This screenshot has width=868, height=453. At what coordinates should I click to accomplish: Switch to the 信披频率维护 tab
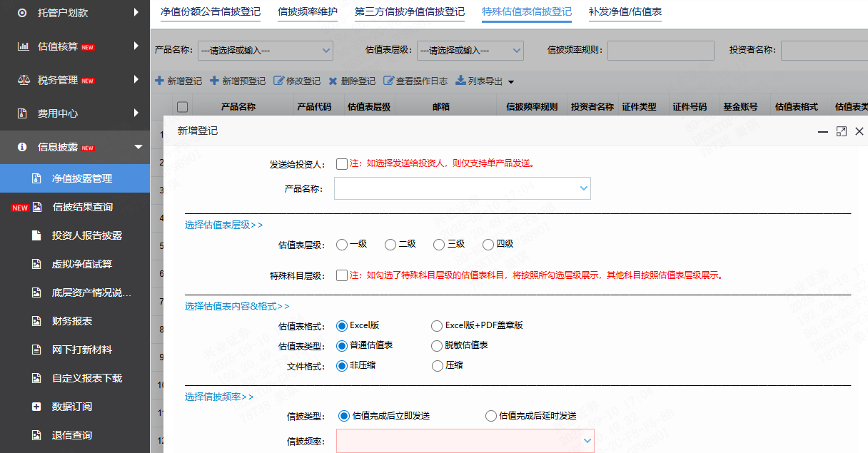point(308,11)
